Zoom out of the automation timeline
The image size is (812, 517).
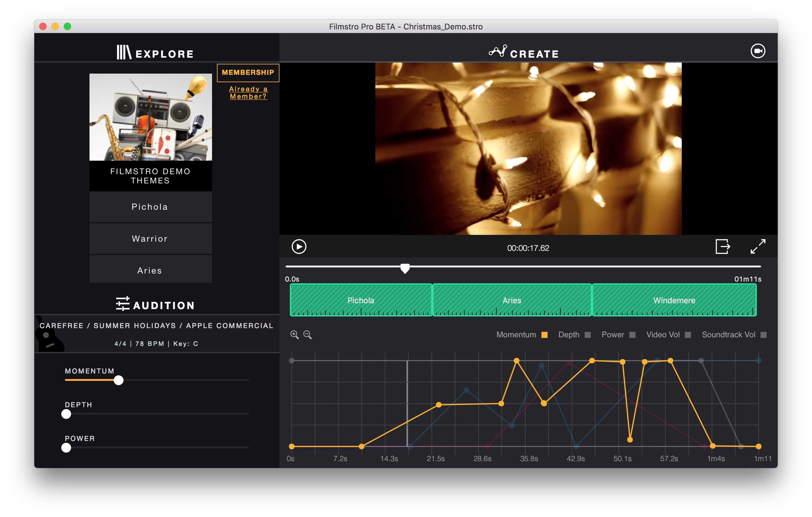click(308, 335)
